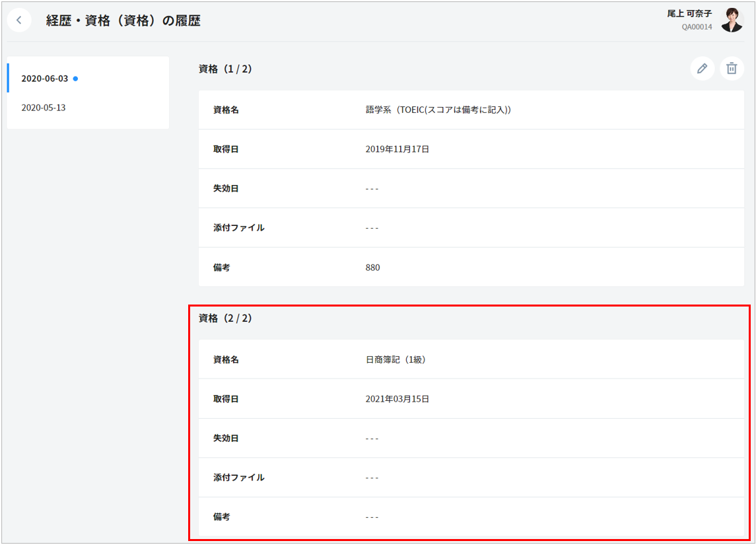Image resolution: width=756 pixels, height=545 pixels.
Task: Click the 資格（1 / 2）section heading
Action: 225,69
